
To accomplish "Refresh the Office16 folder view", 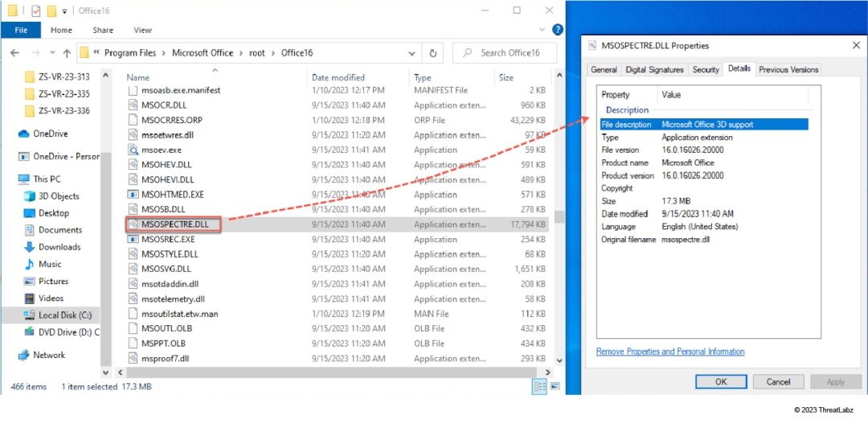I will [433, 53].
